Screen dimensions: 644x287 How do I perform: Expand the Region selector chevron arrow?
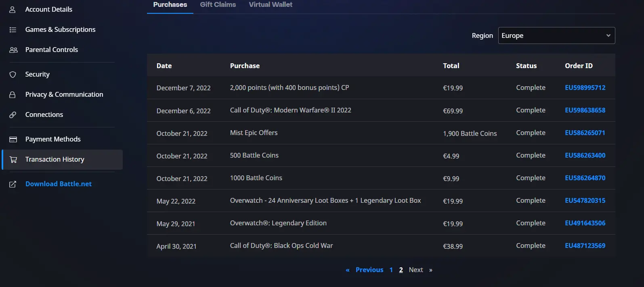608,35
